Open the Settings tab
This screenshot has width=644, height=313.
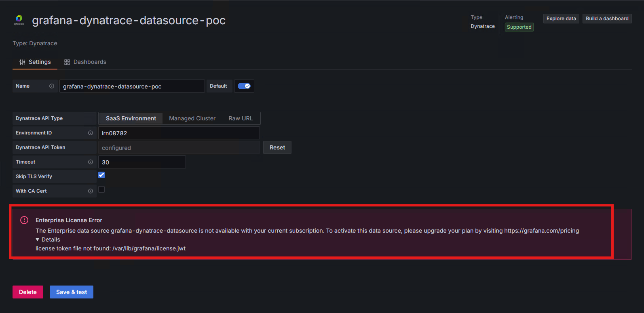(x=35, y=62)
